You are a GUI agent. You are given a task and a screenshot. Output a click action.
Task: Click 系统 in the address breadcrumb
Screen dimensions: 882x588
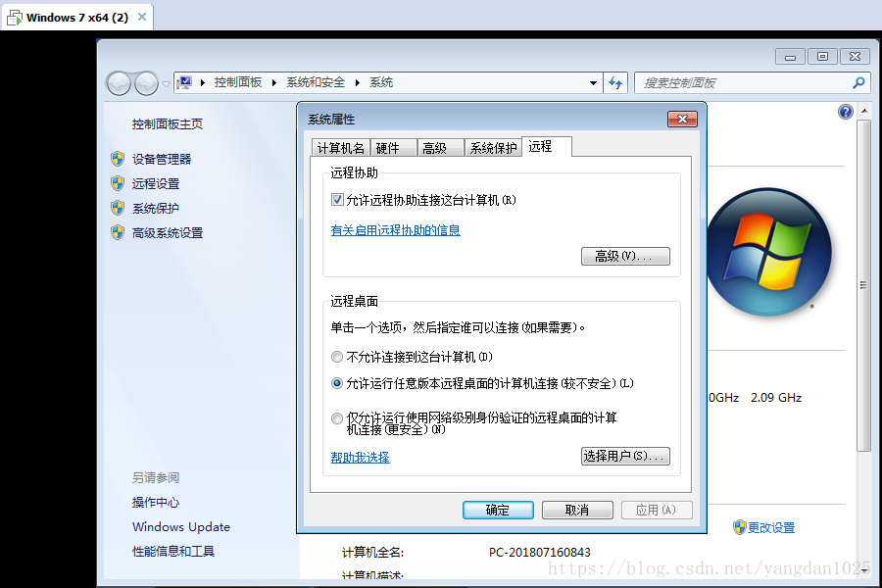381,82
